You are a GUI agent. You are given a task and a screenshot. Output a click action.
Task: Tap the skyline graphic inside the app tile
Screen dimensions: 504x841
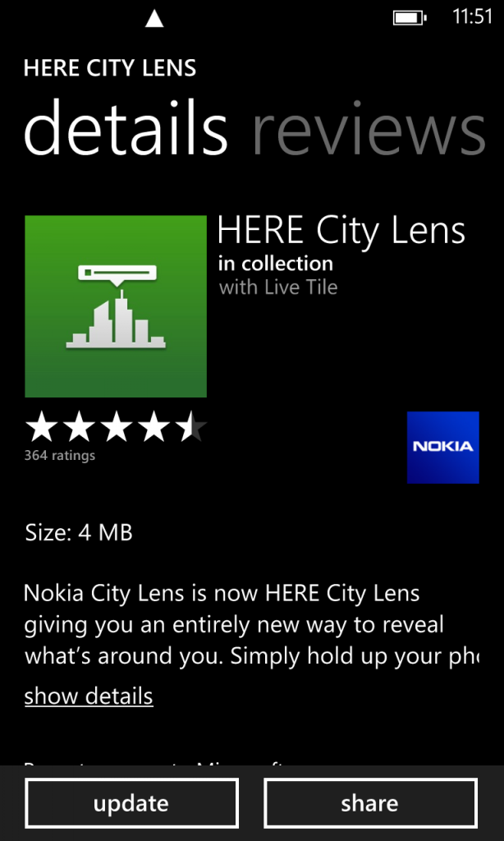(116, 319)
